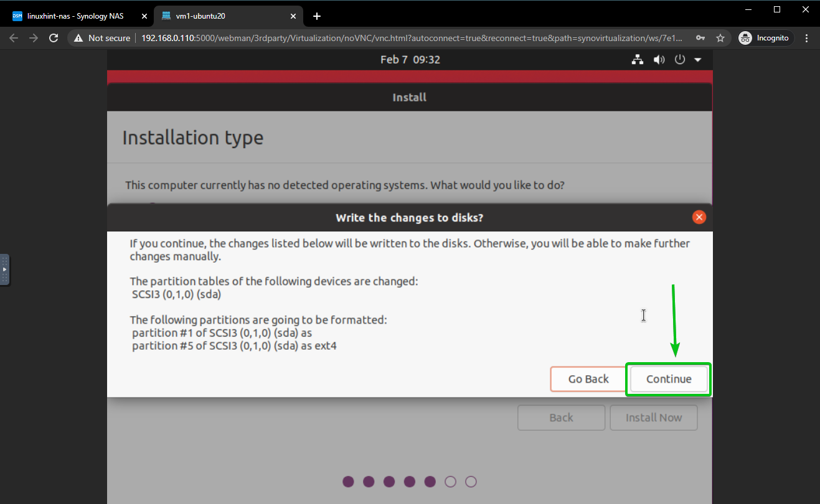Click the Go Back button in the dialog
The height and width of the screenshot is (504, 820).
(588, 379)
